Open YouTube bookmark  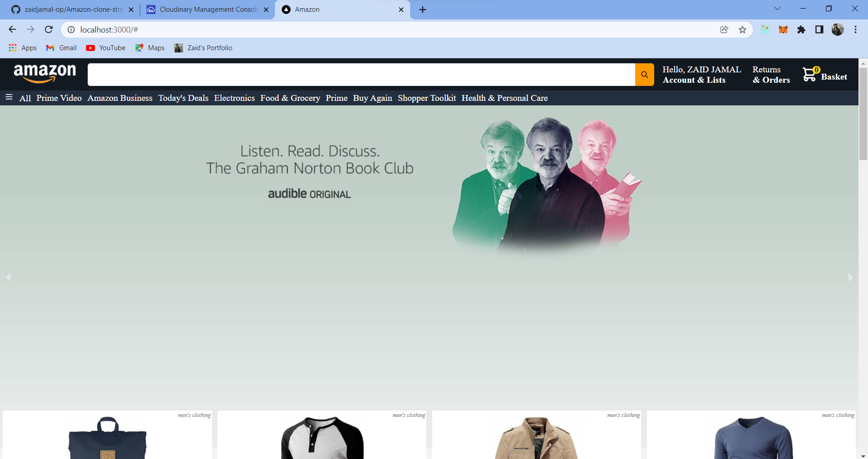106,47
